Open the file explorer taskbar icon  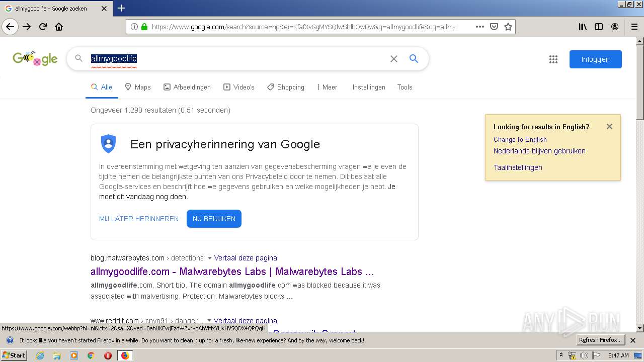[x=57, y=355]
